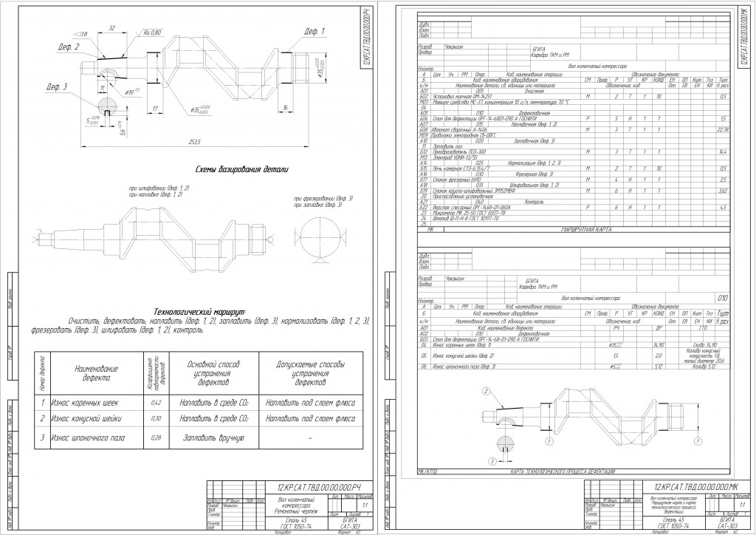The image size is (756, 535).
Task: Click the 'Деф. 3' callout label on the repair drawing
Action: 56,87
